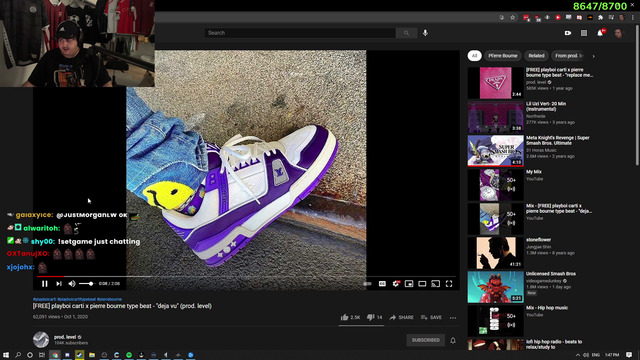Viewport: 640px width, 360px height.
Task: Open the Chrome media control icon
Action: click(x=611, y=18)
